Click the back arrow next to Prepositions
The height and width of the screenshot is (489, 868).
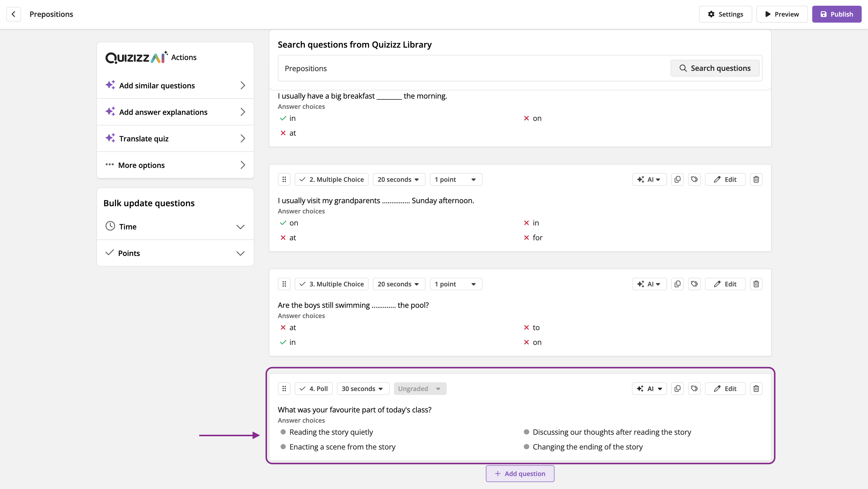click(x=14, y=14)
